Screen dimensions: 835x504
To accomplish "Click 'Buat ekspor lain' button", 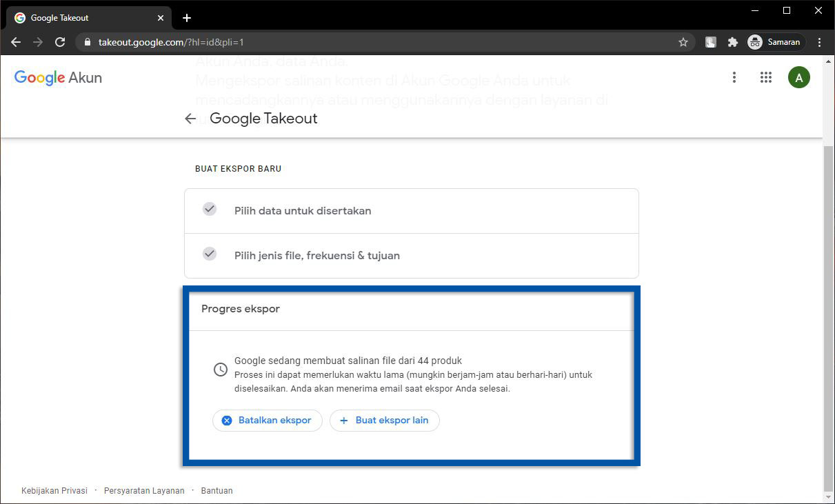I will pyautogui.click(x=384, y=421).
